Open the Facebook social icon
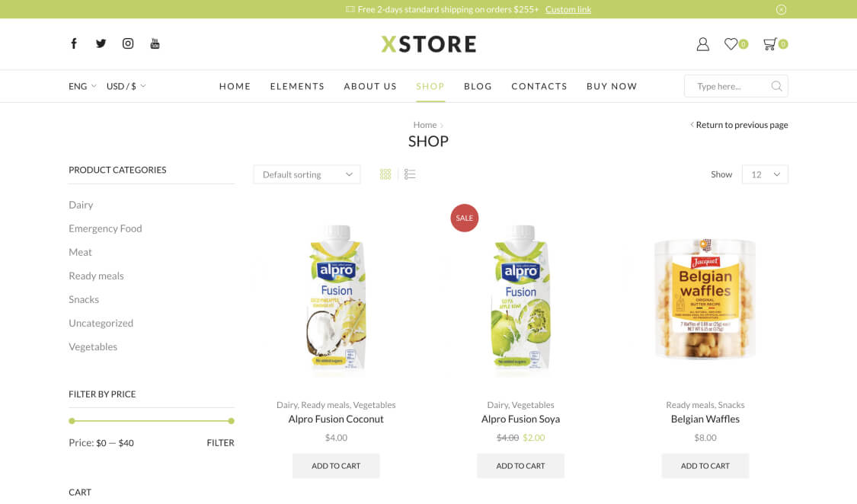The width and height of the screenshot is (857, 504). coord(74,43)
